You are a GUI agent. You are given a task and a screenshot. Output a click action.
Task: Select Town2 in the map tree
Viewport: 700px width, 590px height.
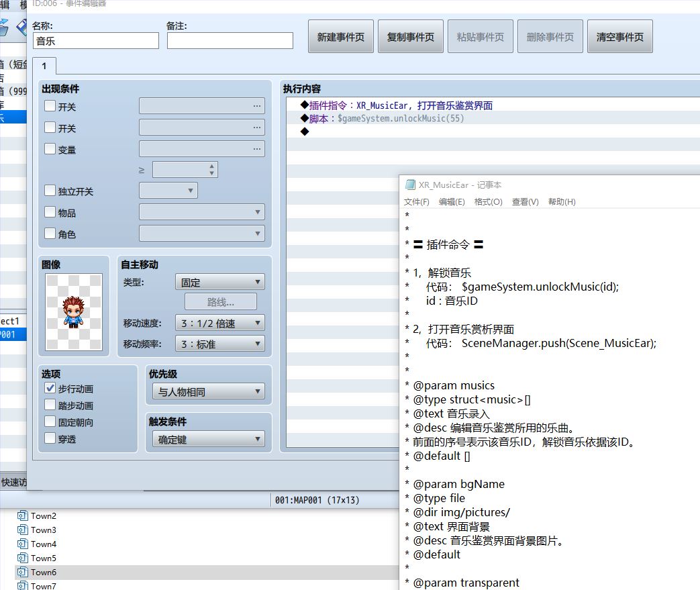pyautogui.click(x=44, y=516)
